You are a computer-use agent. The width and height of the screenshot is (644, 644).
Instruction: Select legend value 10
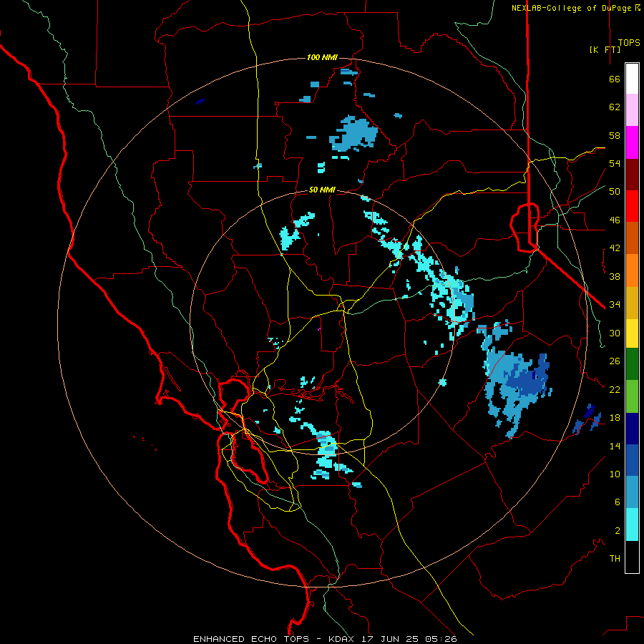pos(615,474)
